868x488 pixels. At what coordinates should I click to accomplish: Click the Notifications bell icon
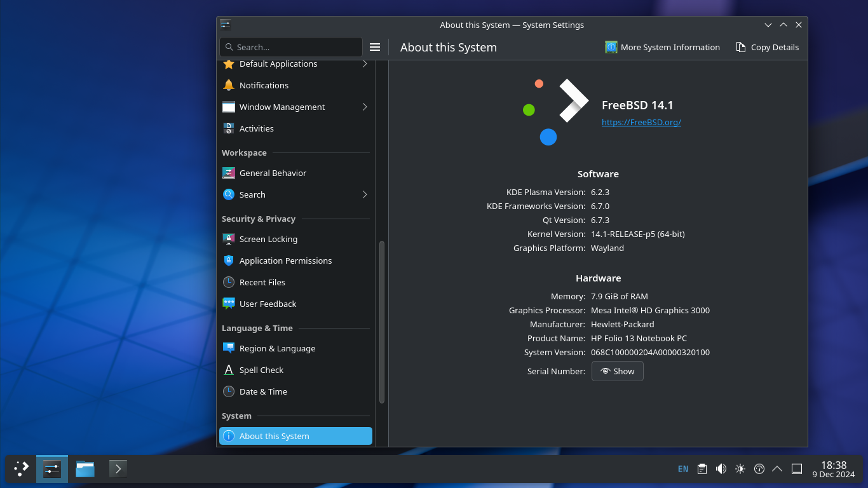(229, 85)
